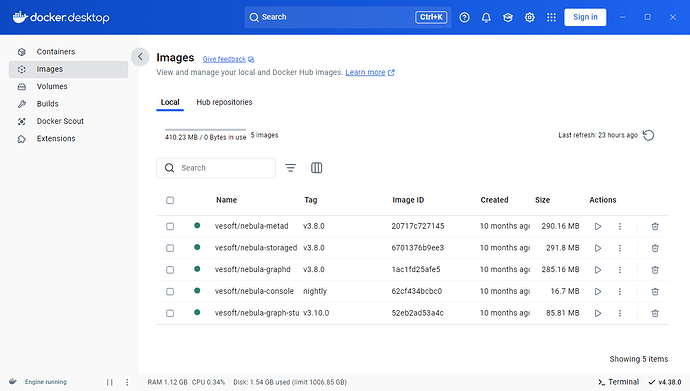Image resolution: width=690 pixels, height=391 pixels.
Task: Click image ID 20717c727145
Action: 418,226
